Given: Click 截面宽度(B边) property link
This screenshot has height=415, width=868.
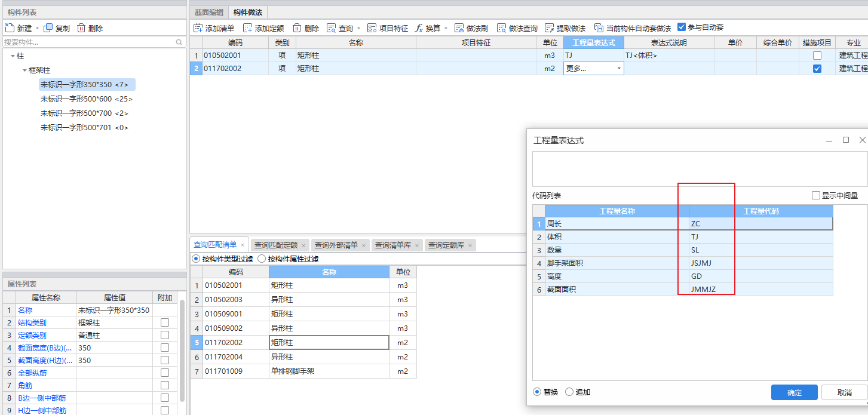Looking at the screenshot, I should pyautogui.click(x=45, y=348).
